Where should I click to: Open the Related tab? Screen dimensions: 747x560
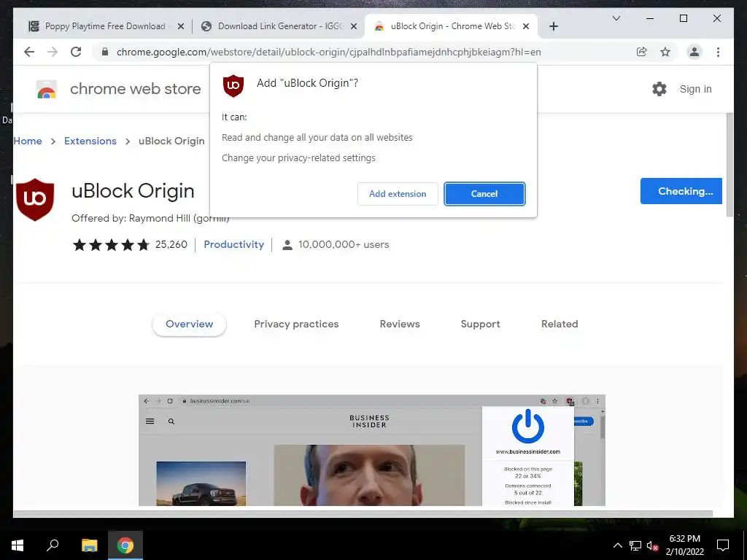coord(560,324)
